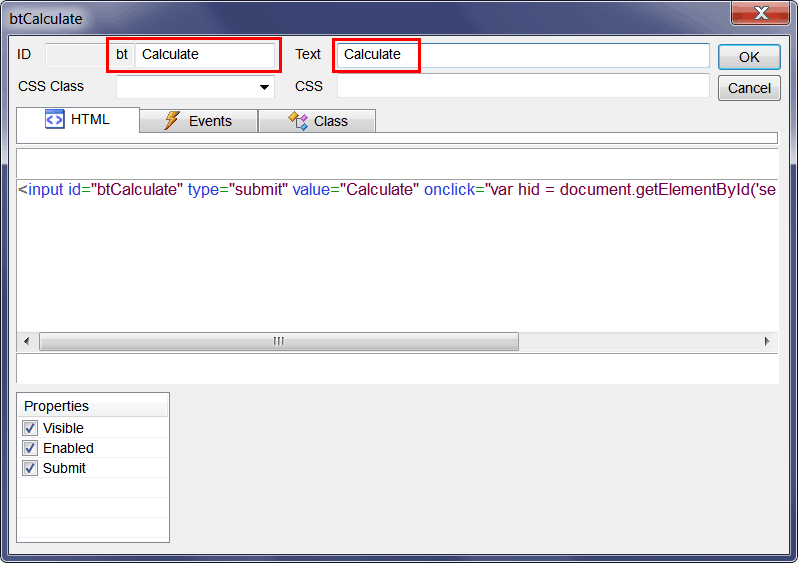The image size is (798, 563).
Task: Click the ID name field containing Calculate
Action: 205,54
